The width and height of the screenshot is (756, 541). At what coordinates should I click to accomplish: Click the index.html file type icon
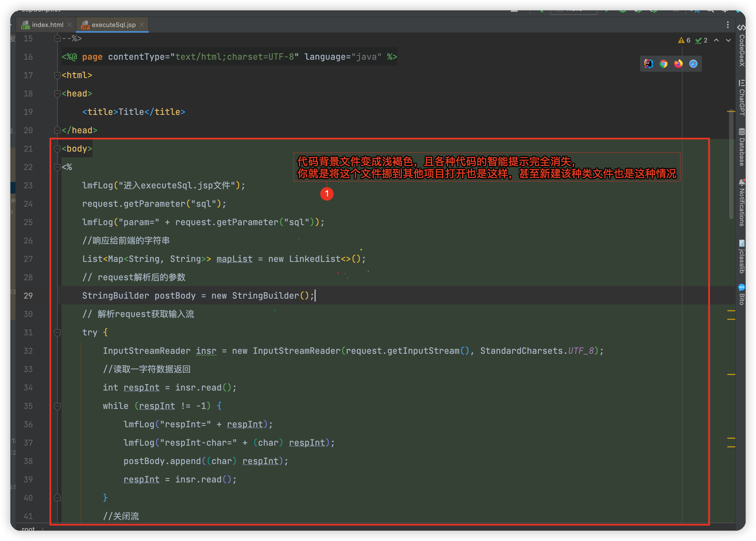(x=25, y=25)
